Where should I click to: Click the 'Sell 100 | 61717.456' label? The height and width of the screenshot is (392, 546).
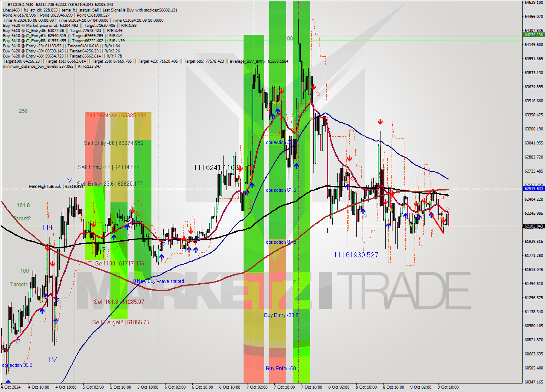119,264
